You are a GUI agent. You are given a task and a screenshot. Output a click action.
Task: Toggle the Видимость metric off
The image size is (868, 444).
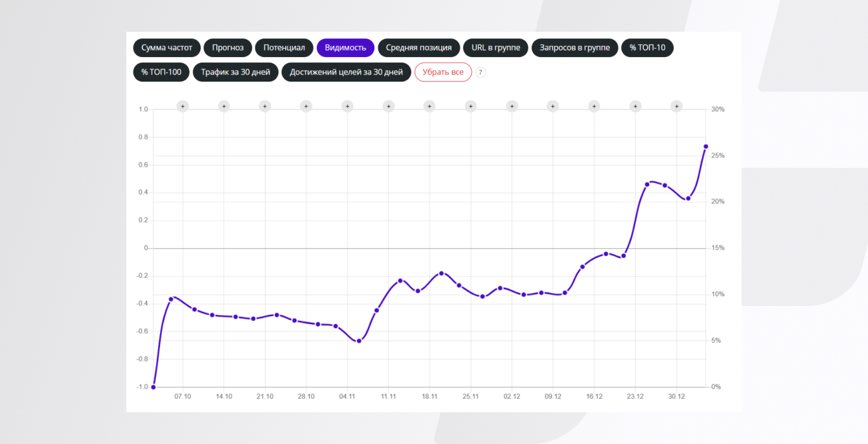coord(345,48)
